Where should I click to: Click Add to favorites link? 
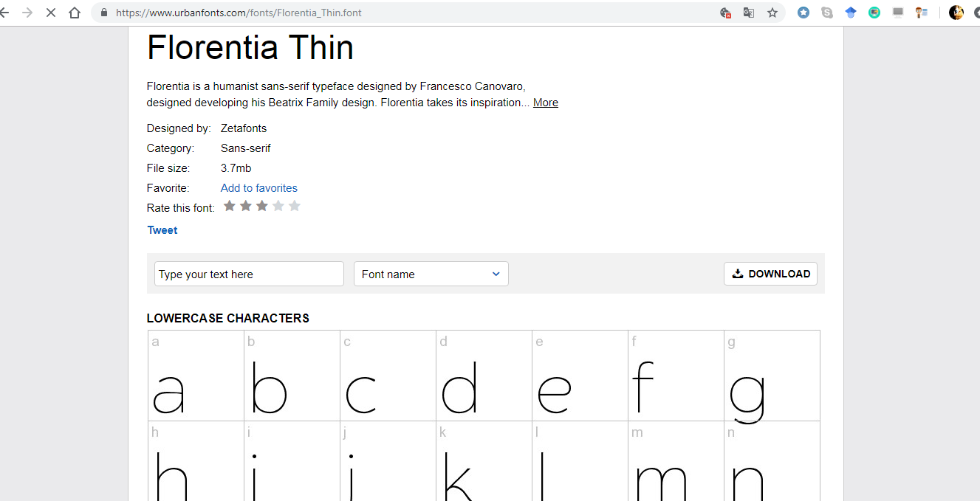click(259, 188)
